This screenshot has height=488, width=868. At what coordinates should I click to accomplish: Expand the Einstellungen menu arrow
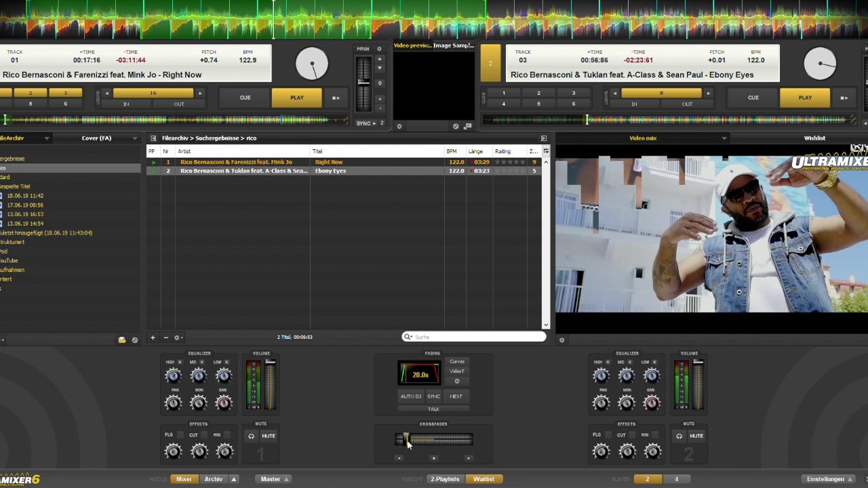pos(850,479)
